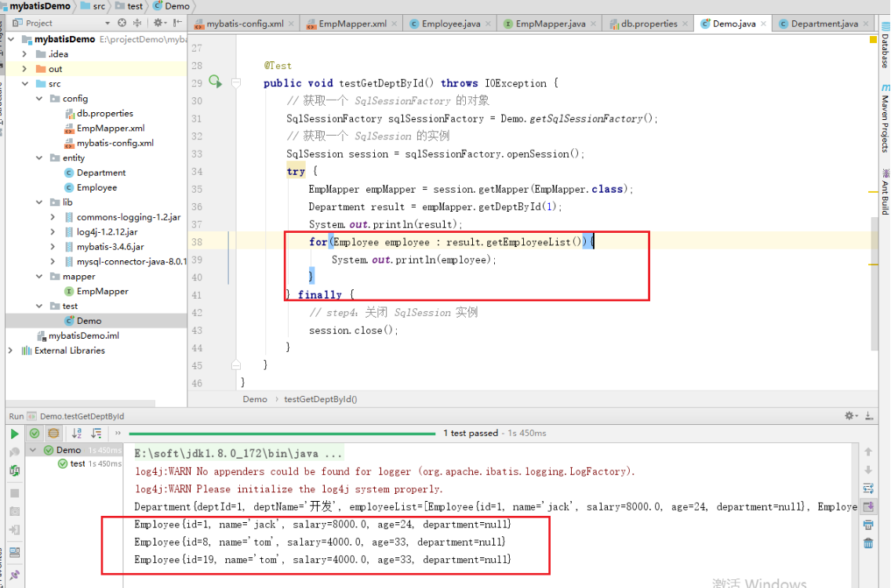Collapse the entity folder

click(x=39, y=158)
